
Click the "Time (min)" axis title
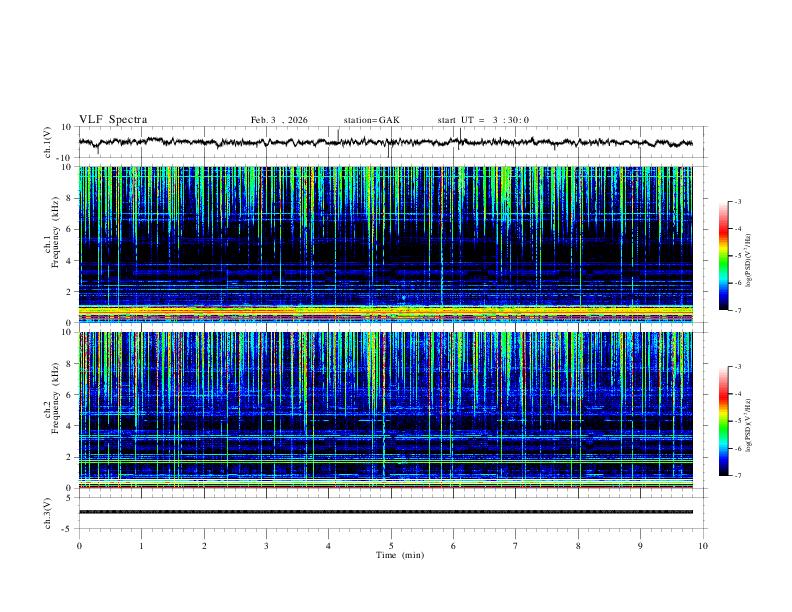click(400, 555)
